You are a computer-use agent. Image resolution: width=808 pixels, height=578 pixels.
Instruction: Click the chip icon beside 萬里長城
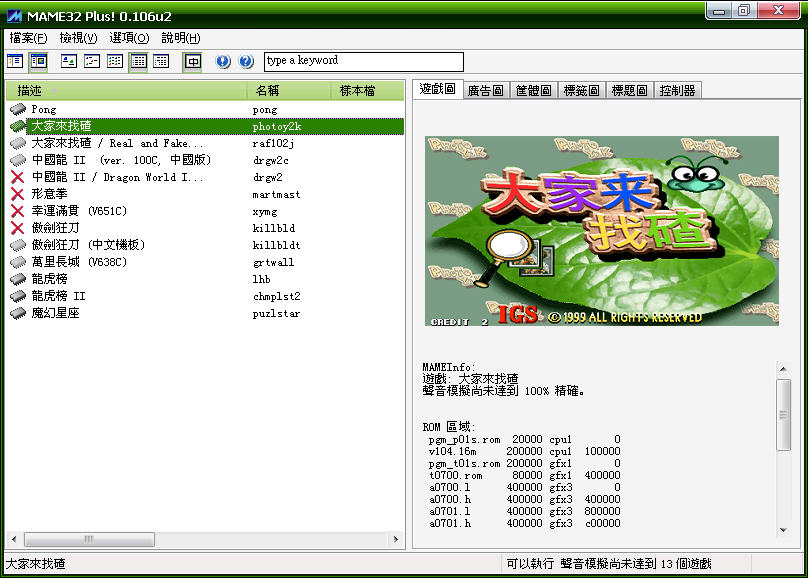18,262
